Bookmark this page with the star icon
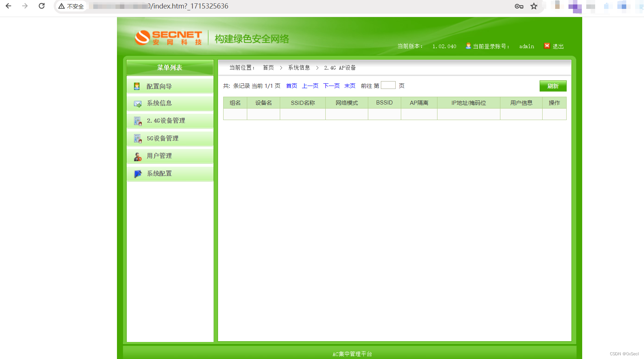 click(534, 6)
